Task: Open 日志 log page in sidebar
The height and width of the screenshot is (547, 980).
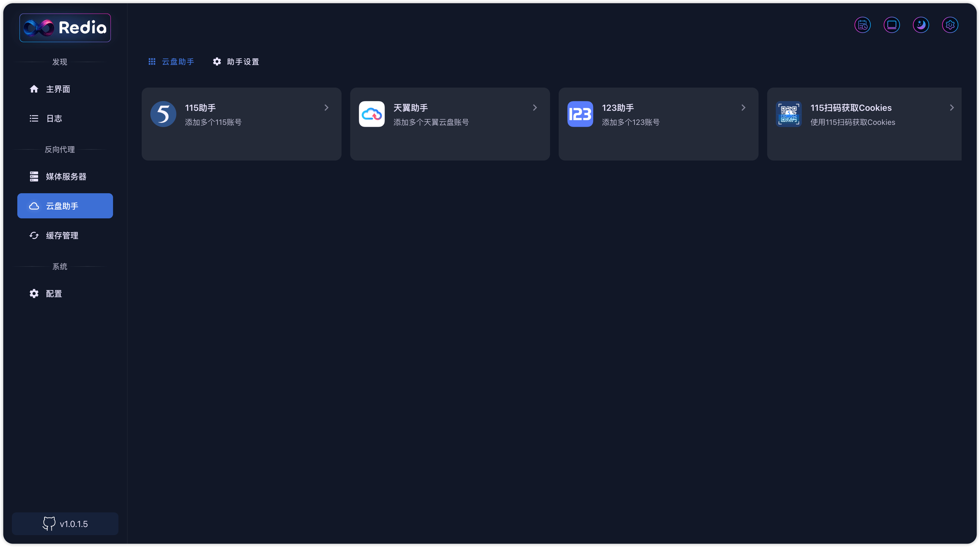Action: tap(54, 119)
